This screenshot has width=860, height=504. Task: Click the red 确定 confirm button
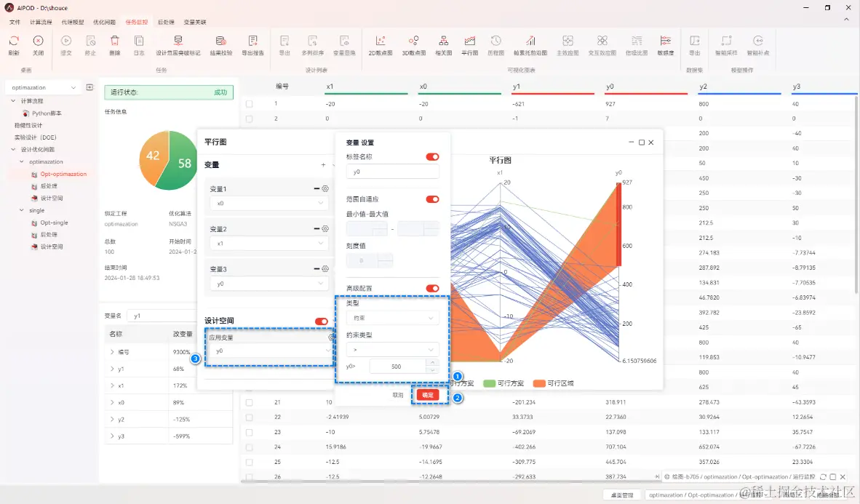click(428, 395)
